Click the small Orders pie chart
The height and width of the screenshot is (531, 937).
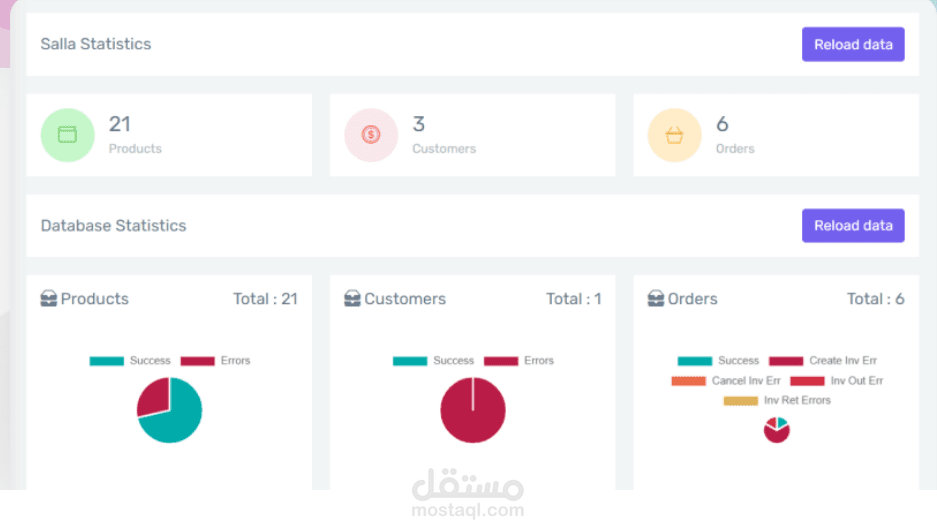pos(777,430)
